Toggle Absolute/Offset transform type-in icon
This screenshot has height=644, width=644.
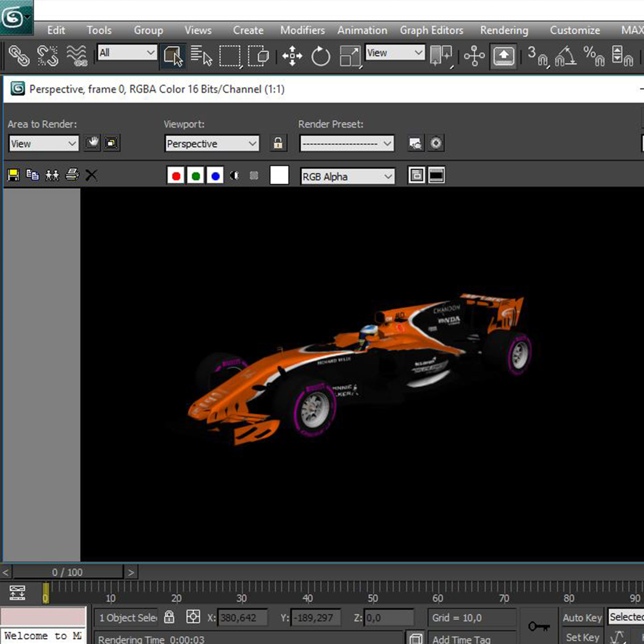coord(193,617)
